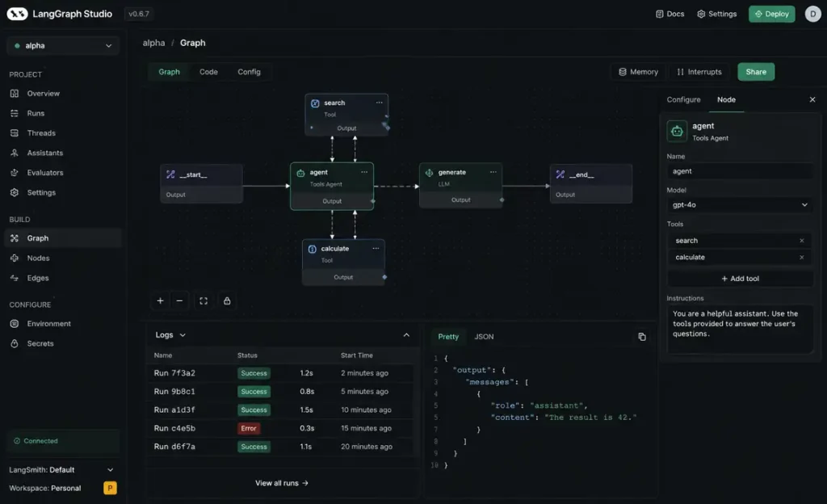The width and height of the screenshot is (827, 504).
Task: Collapse the Logs panel
Action: [x=406, y=335]
